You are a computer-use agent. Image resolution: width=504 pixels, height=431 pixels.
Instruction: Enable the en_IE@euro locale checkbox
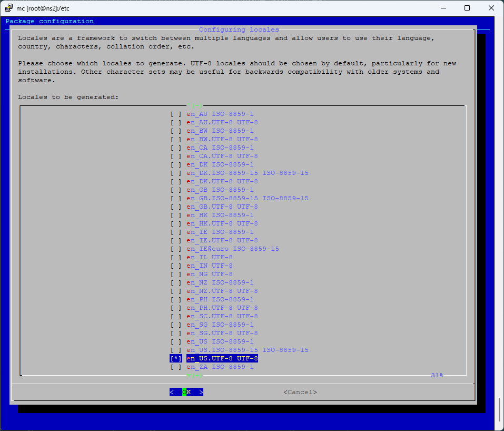(176, 248)
